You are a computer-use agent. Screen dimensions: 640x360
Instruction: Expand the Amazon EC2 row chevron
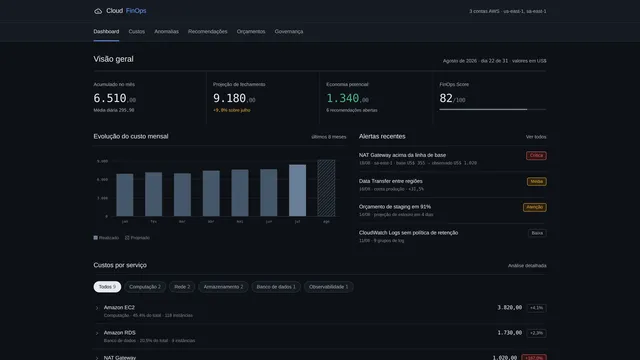97,308
